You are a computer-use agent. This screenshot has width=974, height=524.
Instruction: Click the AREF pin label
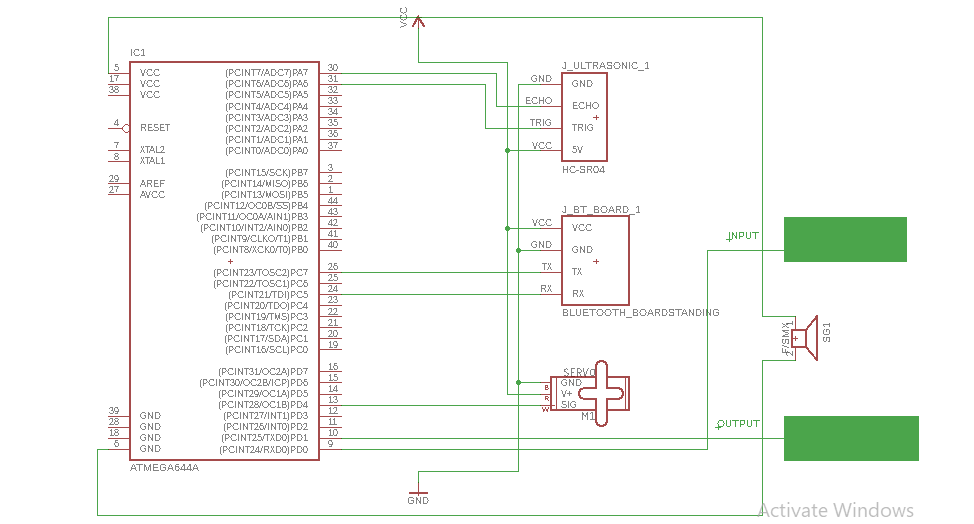[x=152, y=184]
